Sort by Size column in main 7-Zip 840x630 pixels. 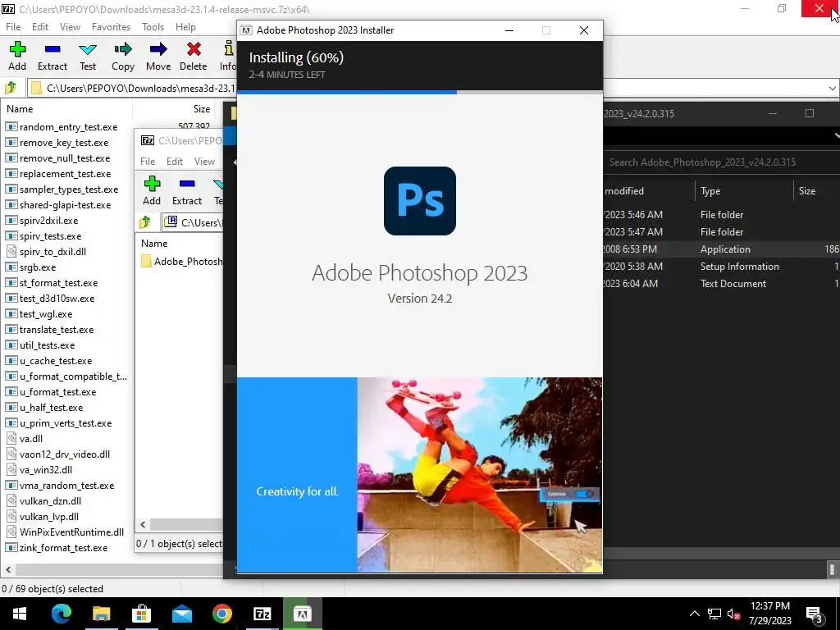coord(173,109)
